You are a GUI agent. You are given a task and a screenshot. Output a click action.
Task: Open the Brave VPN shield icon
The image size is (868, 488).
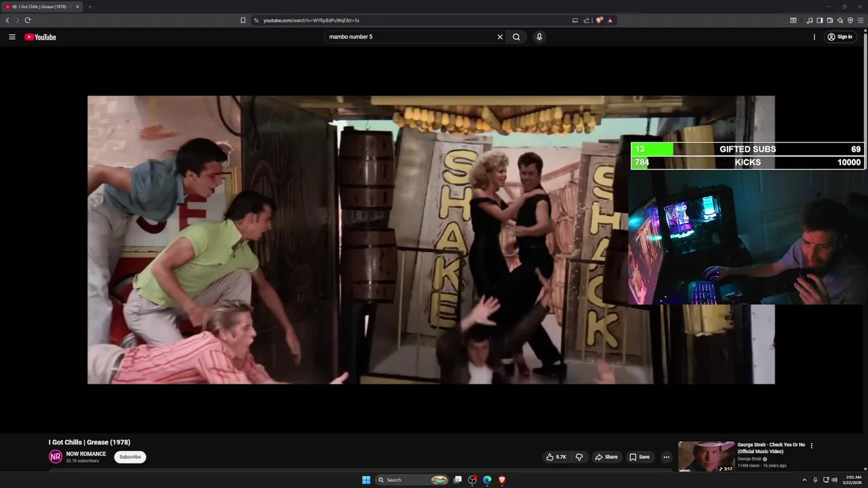click(x=850, y=20)
